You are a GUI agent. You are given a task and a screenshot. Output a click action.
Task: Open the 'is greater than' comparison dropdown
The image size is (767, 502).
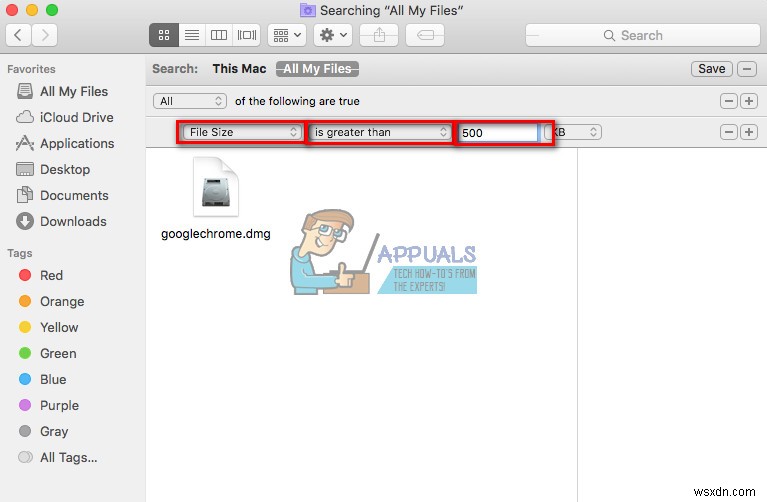click(380, 132)
